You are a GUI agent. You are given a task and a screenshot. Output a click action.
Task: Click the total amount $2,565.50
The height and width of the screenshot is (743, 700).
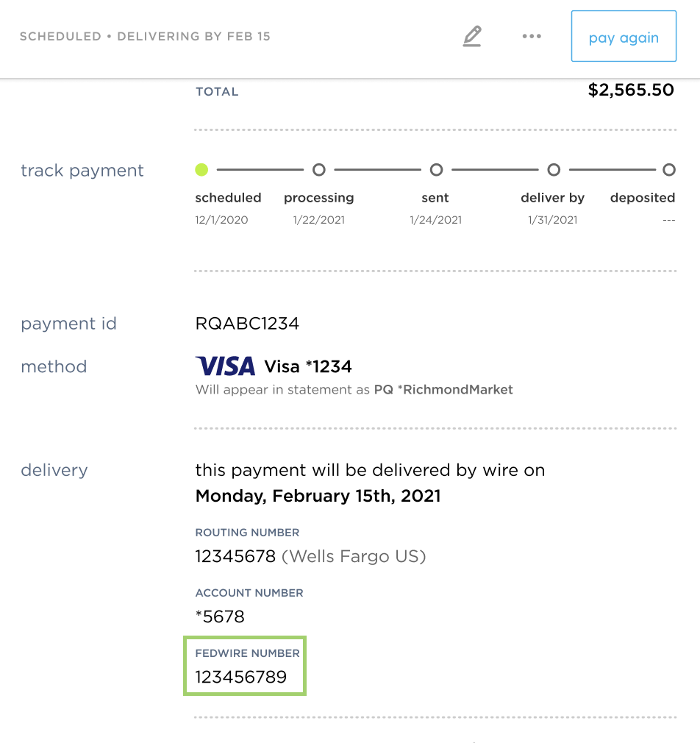point(631,90)
